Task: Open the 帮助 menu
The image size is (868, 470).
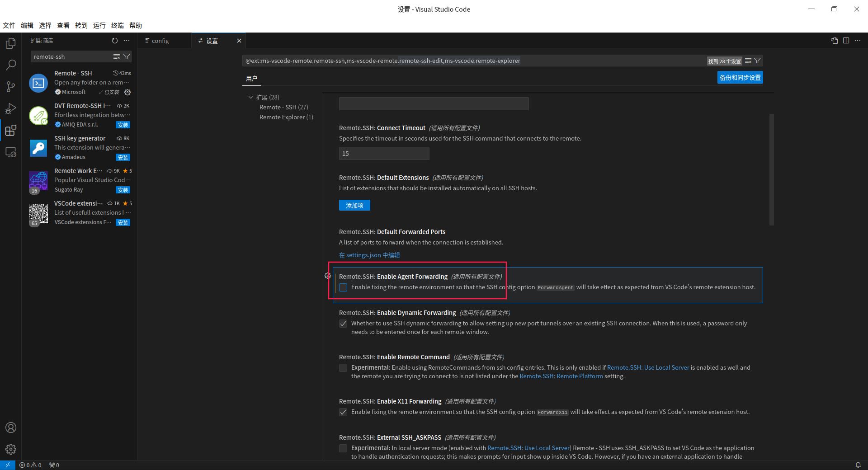Action: (136, 25)
